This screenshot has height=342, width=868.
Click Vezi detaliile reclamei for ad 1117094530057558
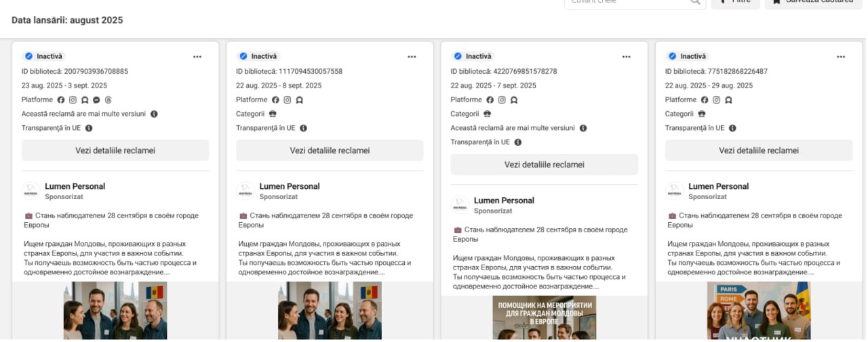(330, 150)
